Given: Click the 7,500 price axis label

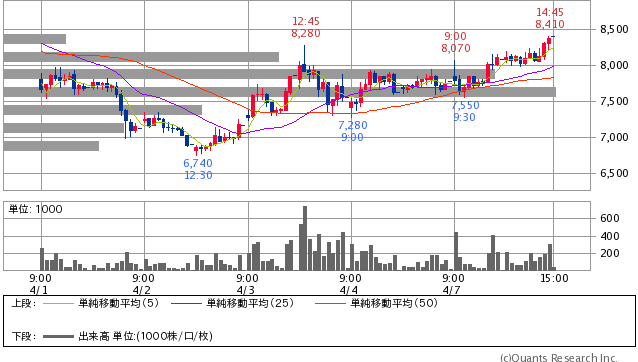Looking at the screenshot, I should point(614,101).
